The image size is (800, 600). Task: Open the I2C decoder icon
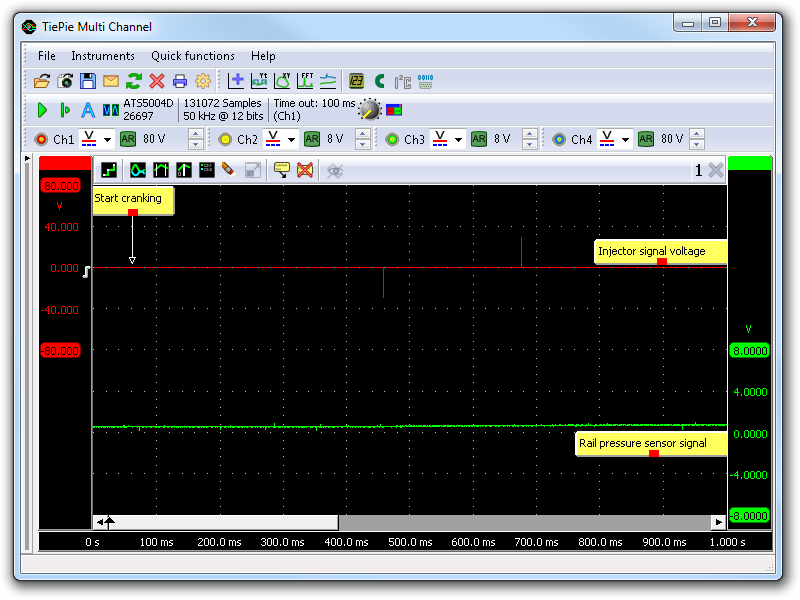point(403,81)
